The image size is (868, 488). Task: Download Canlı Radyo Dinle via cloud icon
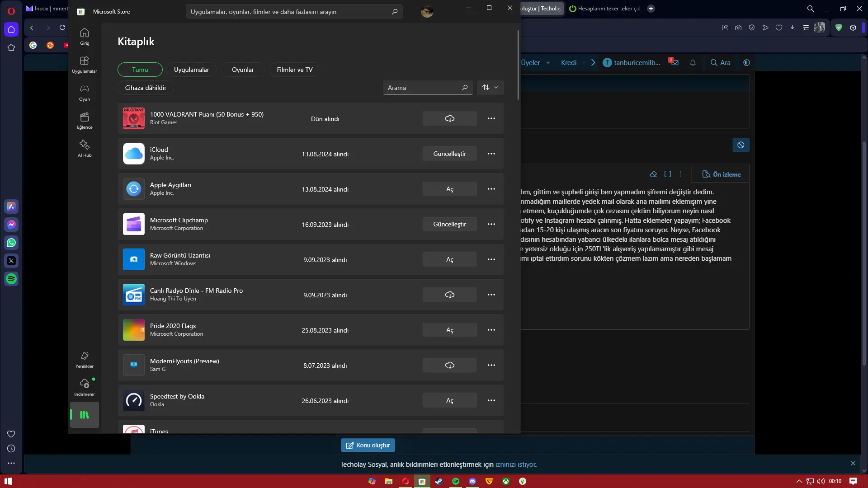pyautogui.click(x=449, y=295)
